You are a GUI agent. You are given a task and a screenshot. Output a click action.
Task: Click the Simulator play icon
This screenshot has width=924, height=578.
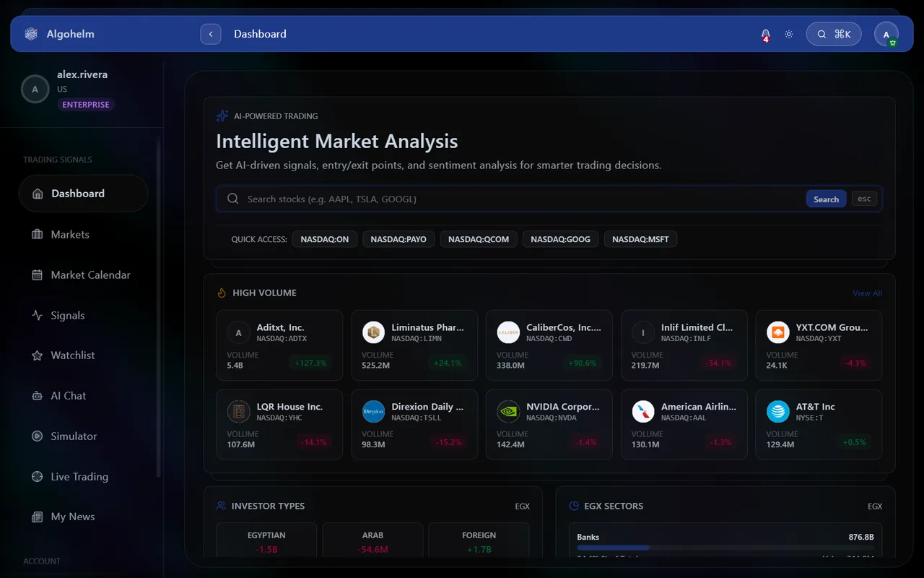[x=38, y=436]
